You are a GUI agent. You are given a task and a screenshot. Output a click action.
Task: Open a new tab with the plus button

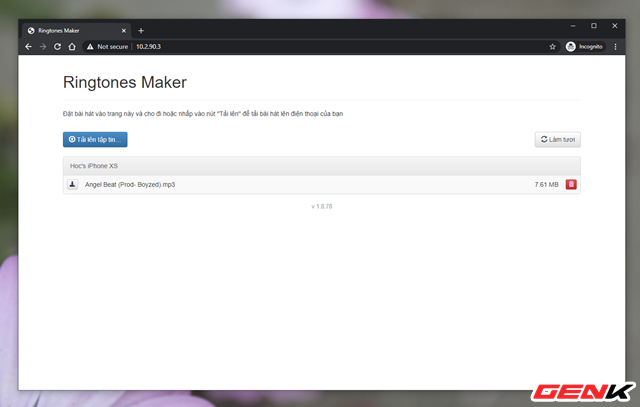pyautogui.click(x=141, y=31)
